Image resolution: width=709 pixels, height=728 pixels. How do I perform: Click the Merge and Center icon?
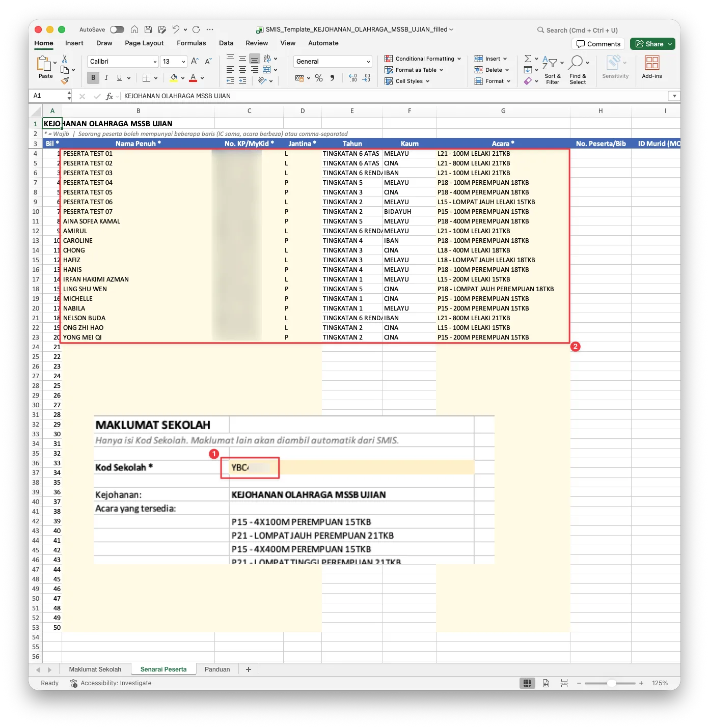[x=267, y=70]
